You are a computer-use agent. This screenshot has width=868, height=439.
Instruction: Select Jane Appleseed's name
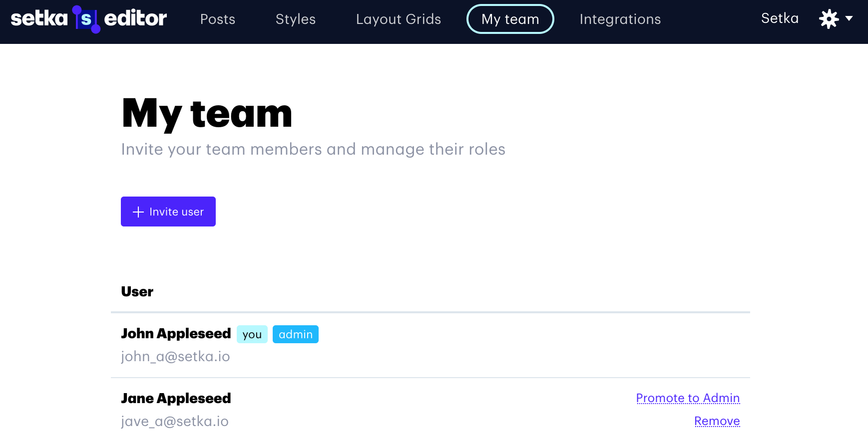coord(176,398)
